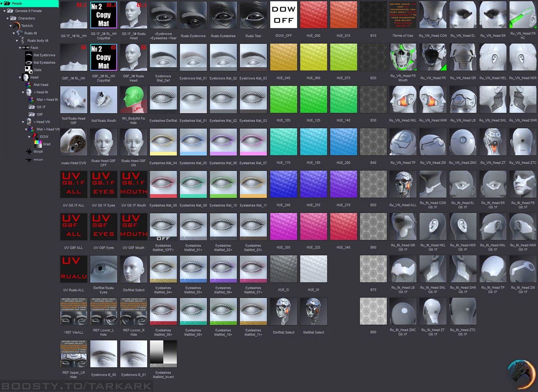Choose the !DefMat Select skull preset

tap(283, 311)
